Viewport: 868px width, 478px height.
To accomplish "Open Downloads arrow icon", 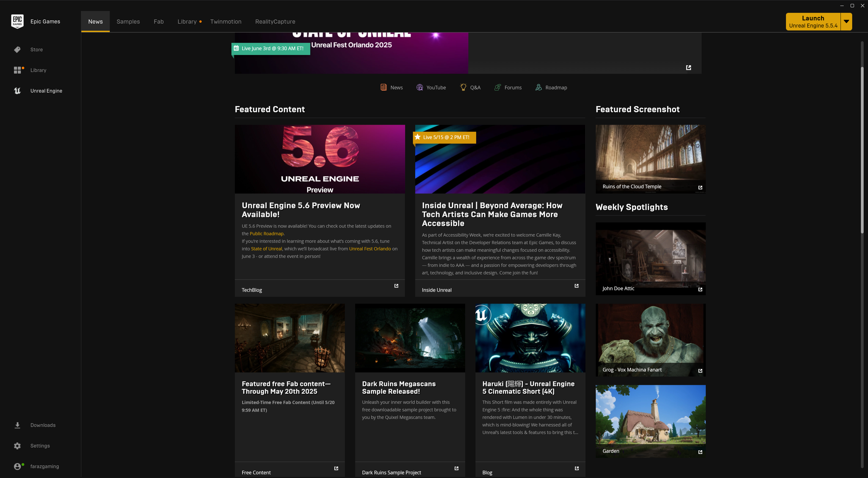I will tap(17, 425).
